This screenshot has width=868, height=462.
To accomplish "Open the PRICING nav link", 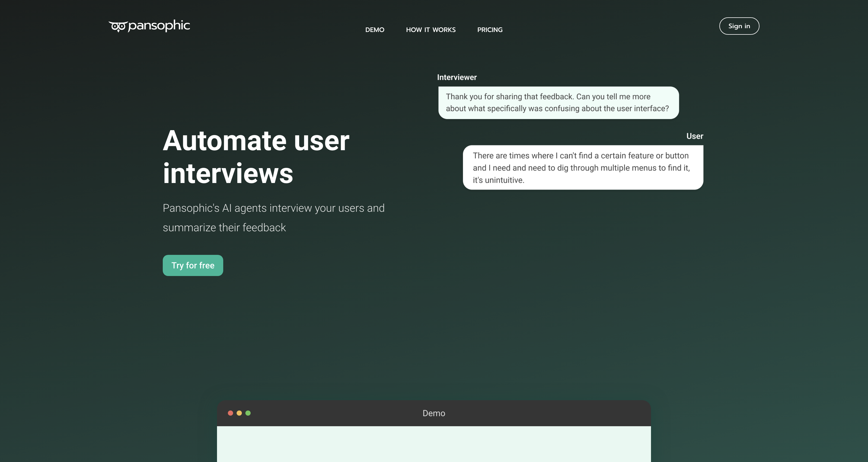I will pos(490,30).
